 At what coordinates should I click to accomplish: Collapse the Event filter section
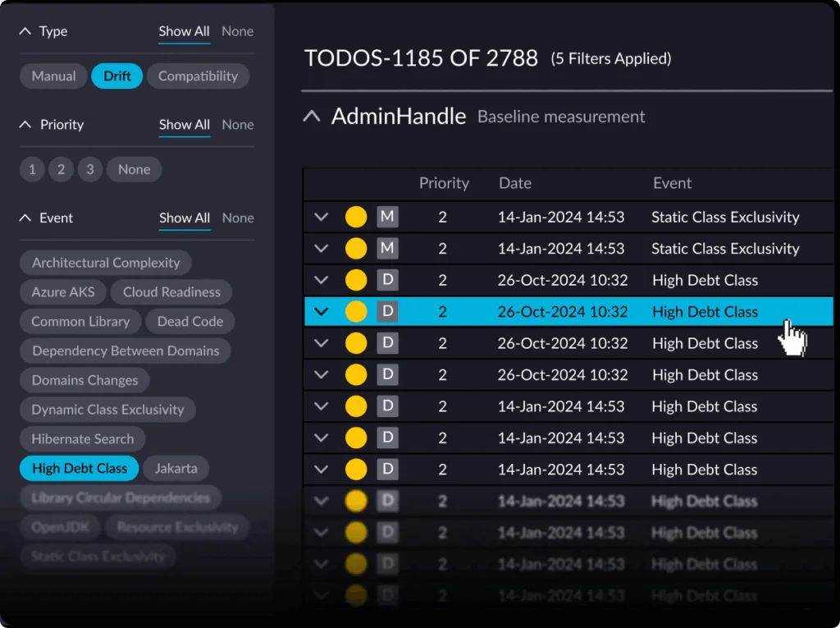[x=25, y=218]
